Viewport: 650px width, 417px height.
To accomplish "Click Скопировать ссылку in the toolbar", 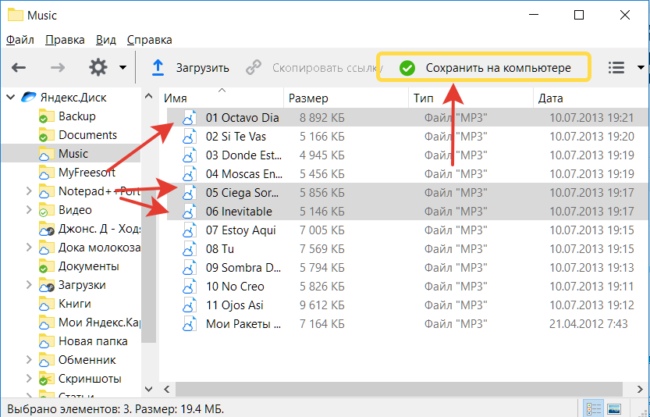I will [x=314, y=68].
